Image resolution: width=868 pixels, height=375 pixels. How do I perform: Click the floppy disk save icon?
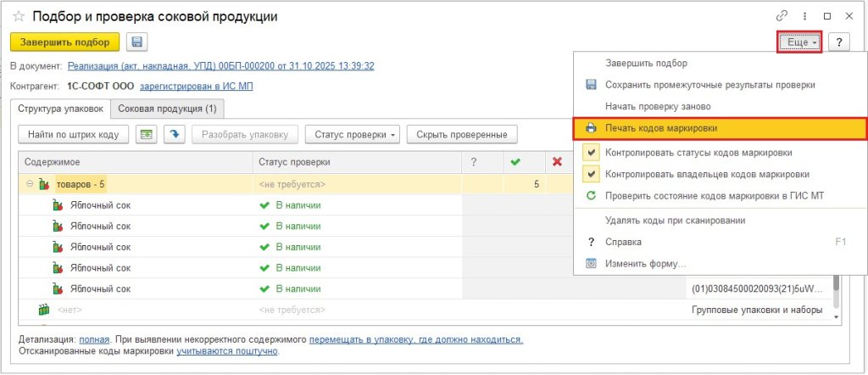click(x=136, y=42)
